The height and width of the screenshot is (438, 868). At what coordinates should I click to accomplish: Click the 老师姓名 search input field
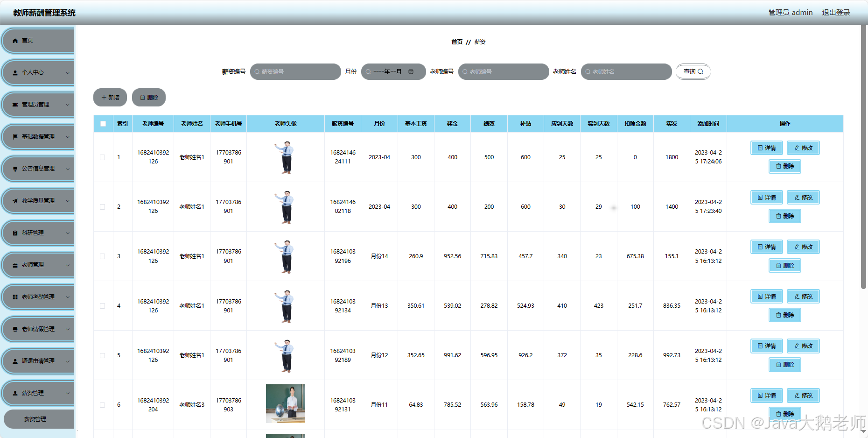pos(626,72)
